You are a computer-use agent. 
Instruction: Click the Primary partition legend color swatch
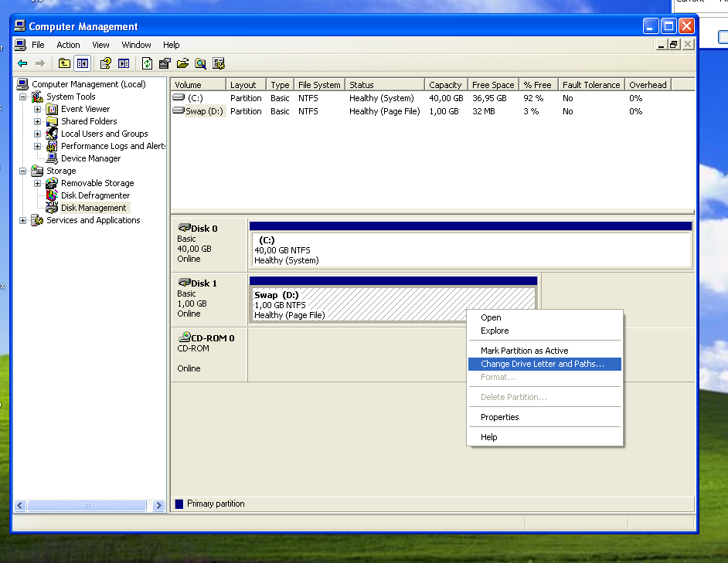(x=179, y=504)
